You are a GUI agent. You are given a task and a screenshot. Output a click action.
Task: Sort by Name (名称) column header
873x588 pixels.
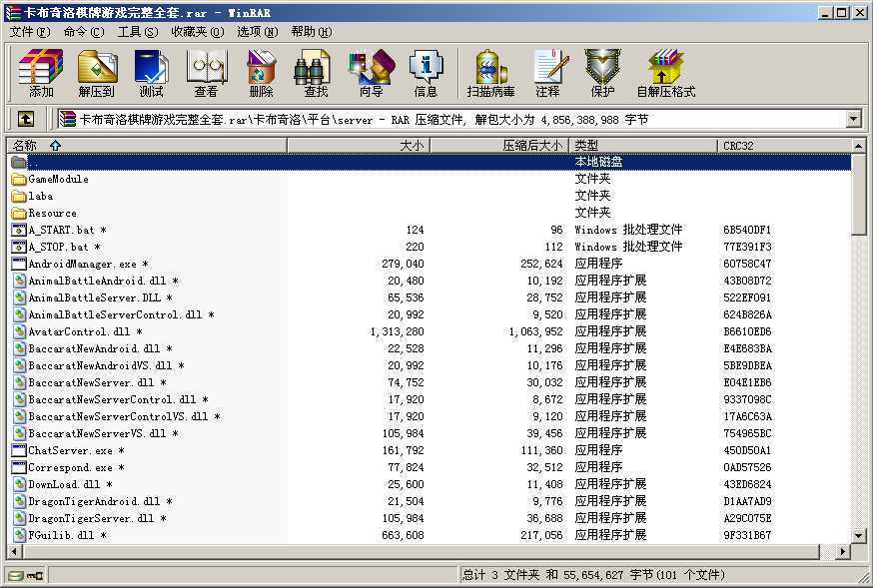(x=147, y=146)
